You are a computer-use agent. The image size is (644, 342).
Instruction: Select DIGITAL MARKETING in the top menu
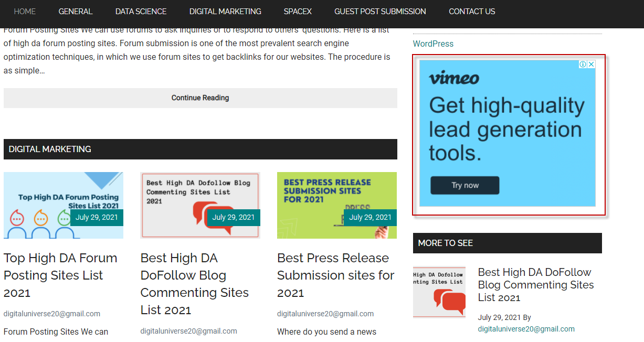click(225, 11)
